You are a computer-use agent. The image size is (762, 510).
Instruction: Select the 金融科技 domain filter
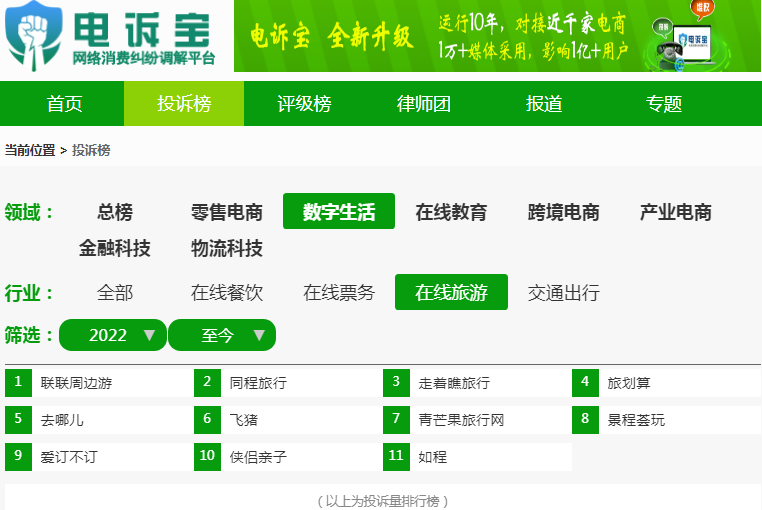pyautogui.click(x=115, y=248)
